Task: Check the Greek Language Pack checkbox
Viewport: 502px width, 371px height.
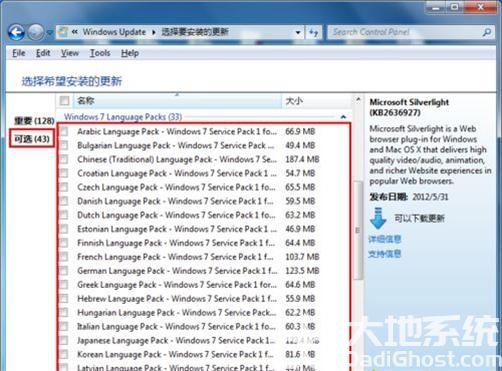Action: coord(64,285)
